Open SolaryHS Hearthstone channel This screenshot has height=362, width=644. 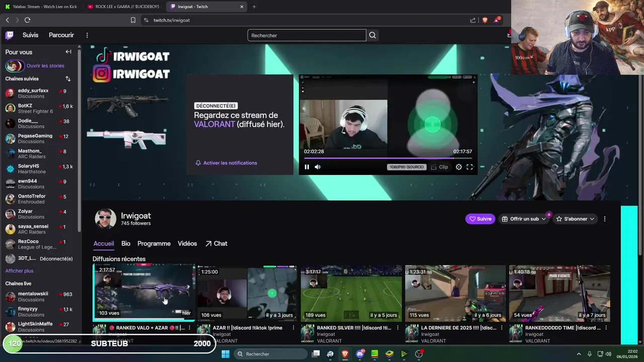40,169
